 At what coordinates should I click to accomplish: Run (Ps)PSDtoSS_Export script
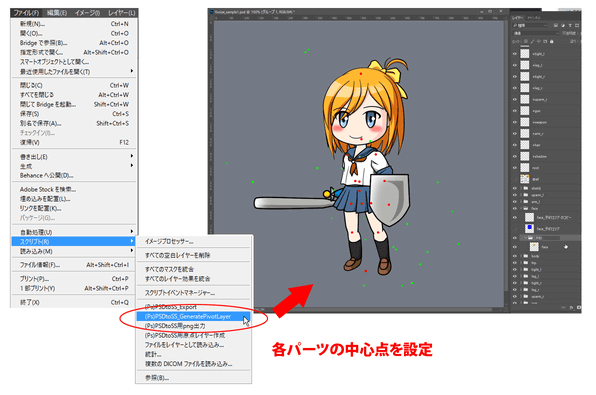[193, 307]
